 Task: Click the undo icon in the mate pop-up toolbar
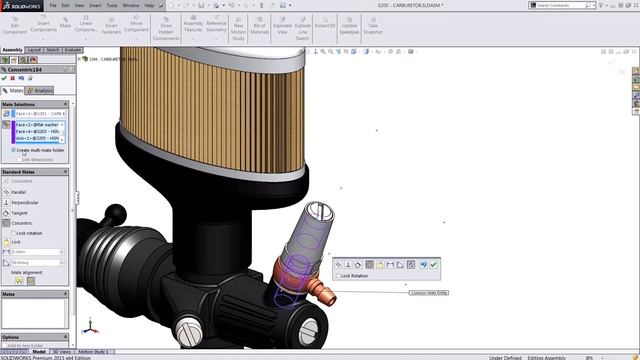click(x=423, y=265)
